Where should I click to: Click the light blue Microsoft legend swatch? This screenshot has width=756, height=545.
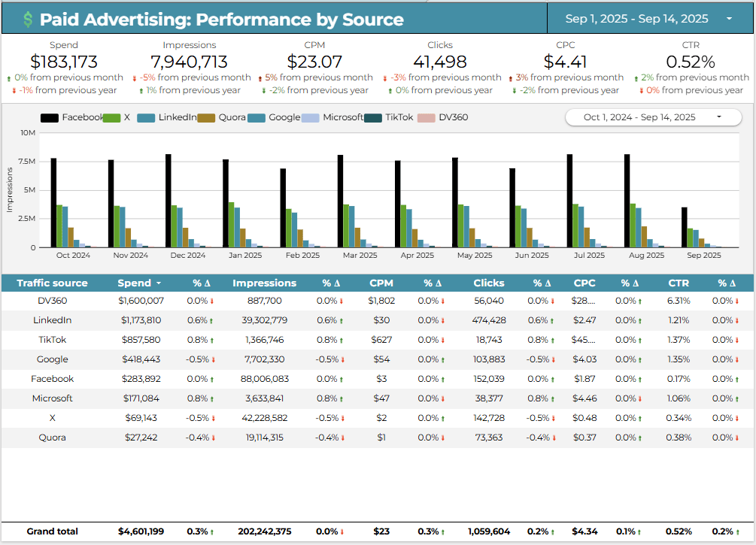(x=310, y=117)
